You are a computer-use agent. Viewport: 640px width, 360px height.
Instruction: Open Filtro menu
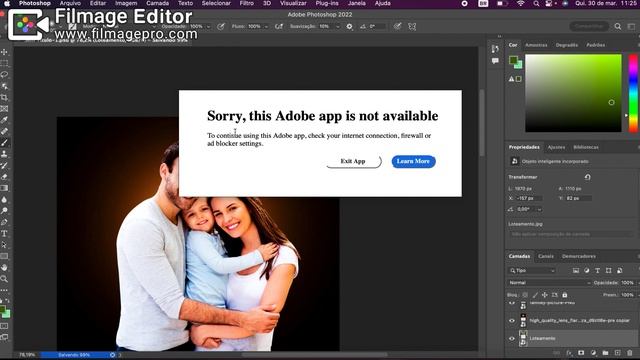coord(247,3)
